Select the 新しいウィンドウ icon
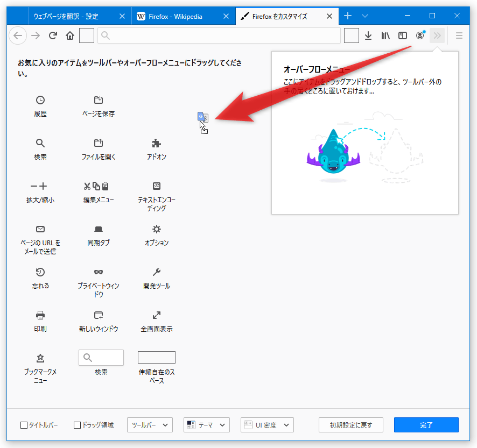The height and width of the screenshot is (448, 477). 99,315
